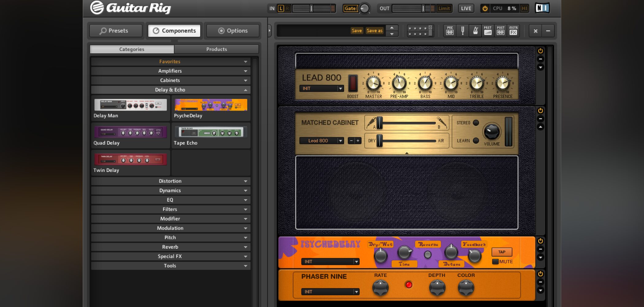This screenshot has width=644, height=307.
Task: Power off the Matched Cabinet module
Action: [x=540, y=111]
